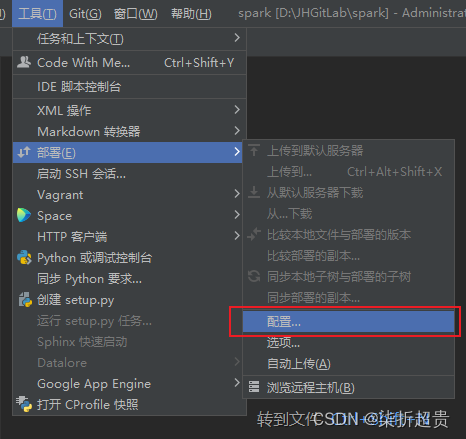Click the cProfile snapshot icon
Viewport: 466px width, 439px height.
pos(24,404)
